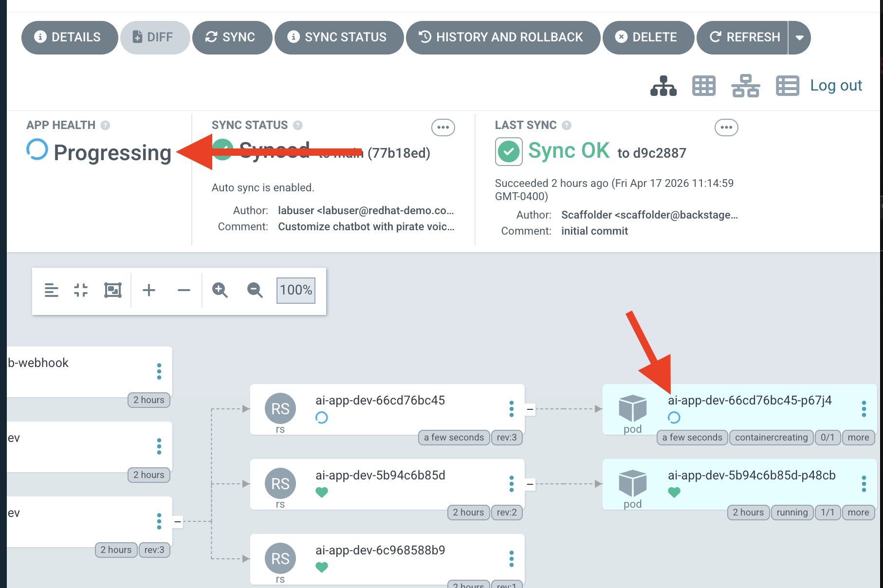Switch to the tree view layout icon
The image size is (883, 588).
click(x=663, y=86)
